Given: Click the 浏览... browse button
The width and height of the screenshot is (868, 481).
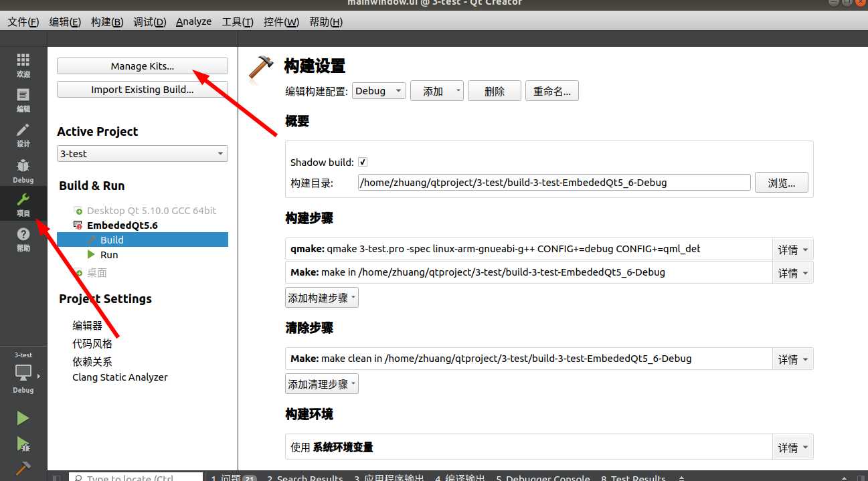Looking at the screenshot, I should [x=782, y=183].
